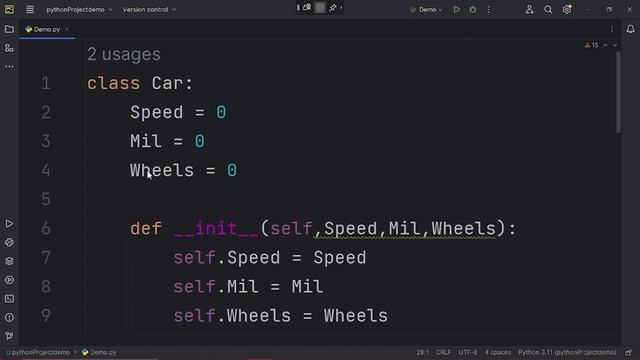Click the warnings count indicator 15
The image size is (640, 360).
tap(591, 45)
